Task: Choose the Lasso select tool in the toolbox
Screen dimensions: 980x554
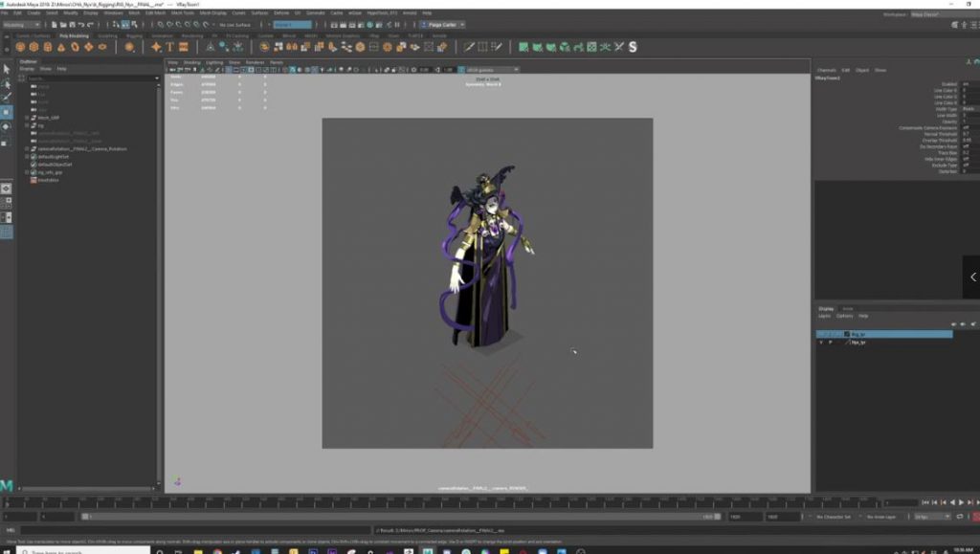Action: click(x=7, y=83)
